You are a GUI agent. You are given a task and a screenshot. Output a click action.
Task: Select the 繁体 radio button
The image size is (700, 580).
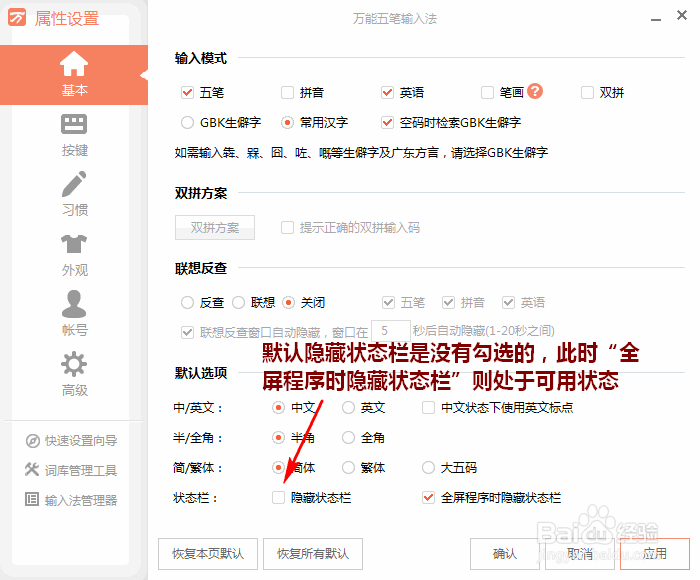click(x=348, y=467)
